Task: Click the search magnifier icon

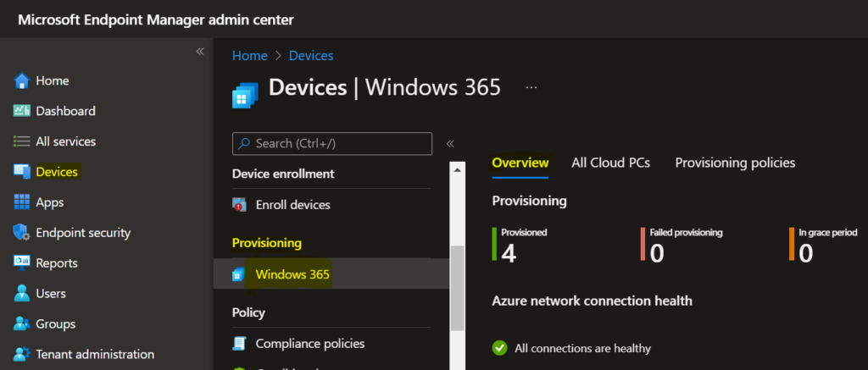Action: click(x=243, y=144)
